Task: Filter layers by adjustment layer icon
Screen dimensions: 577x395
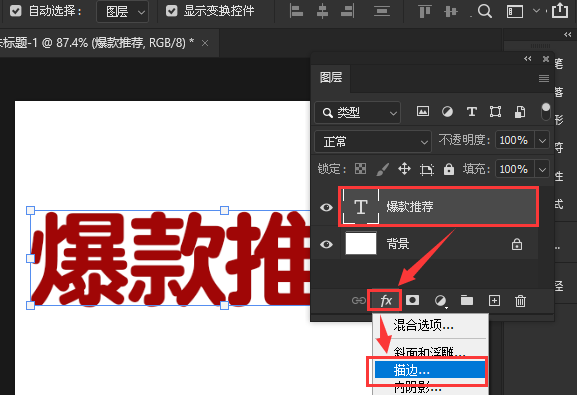Action: 447,112
